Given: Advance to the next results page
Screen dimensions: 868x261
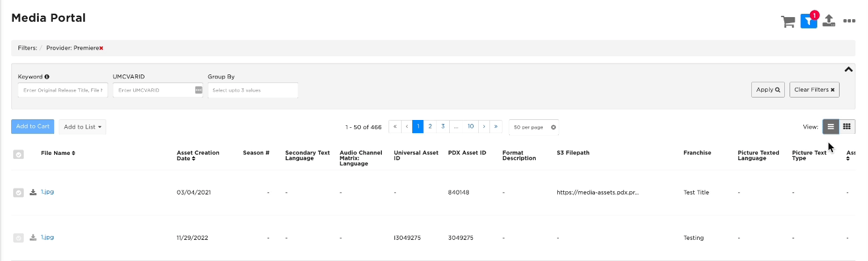Looking at the screenshot, I should tap(484, 127).
